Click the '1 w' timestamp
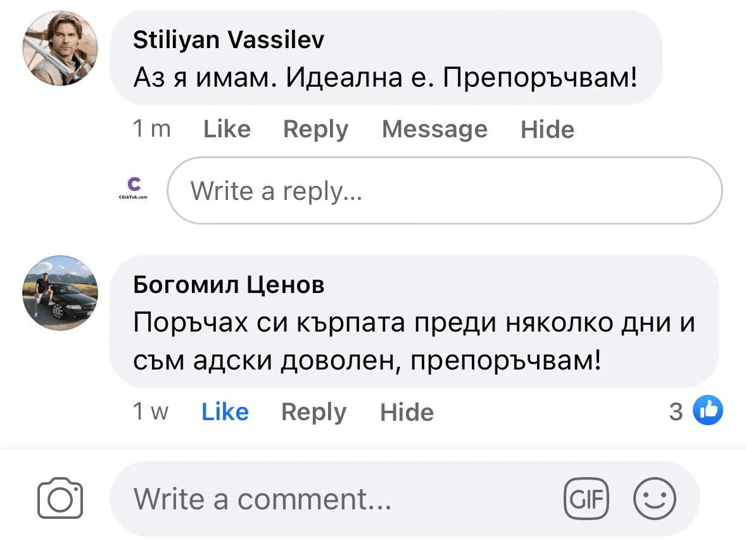The width and height of the screenshot is (746, 560). [149, 411]
